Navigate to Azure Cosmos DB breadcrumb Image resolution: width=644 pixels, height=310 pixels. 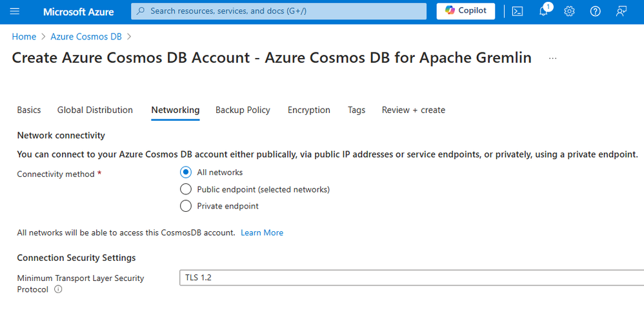point(86,37)
